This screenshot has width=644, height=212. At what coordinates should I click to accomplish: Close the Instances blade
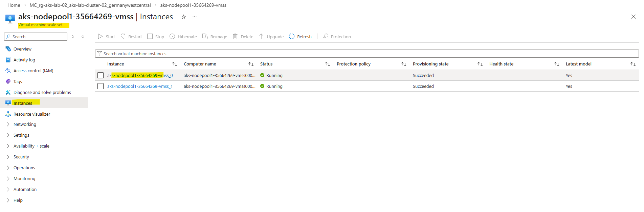tap(634, 17)
